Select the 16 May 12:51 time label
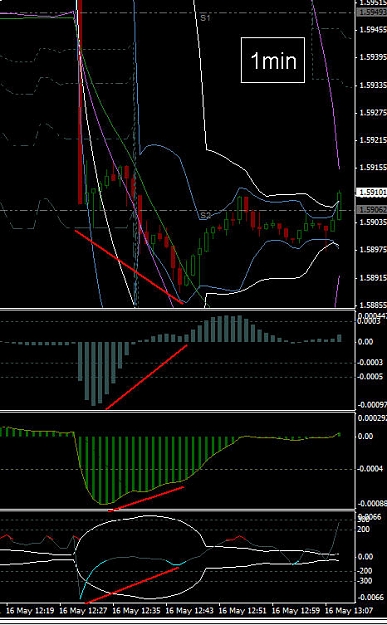The image size is (387, 625). [243, 611]
